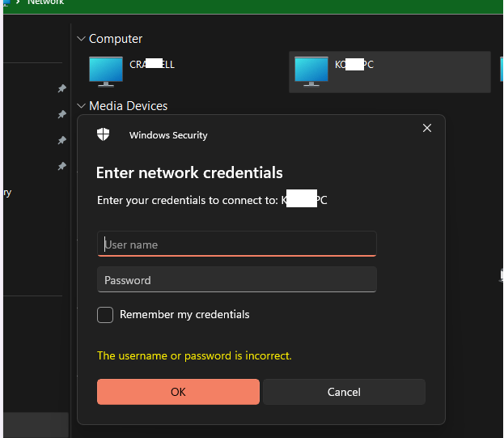Click the Remember my credentials label

[184, 314]
